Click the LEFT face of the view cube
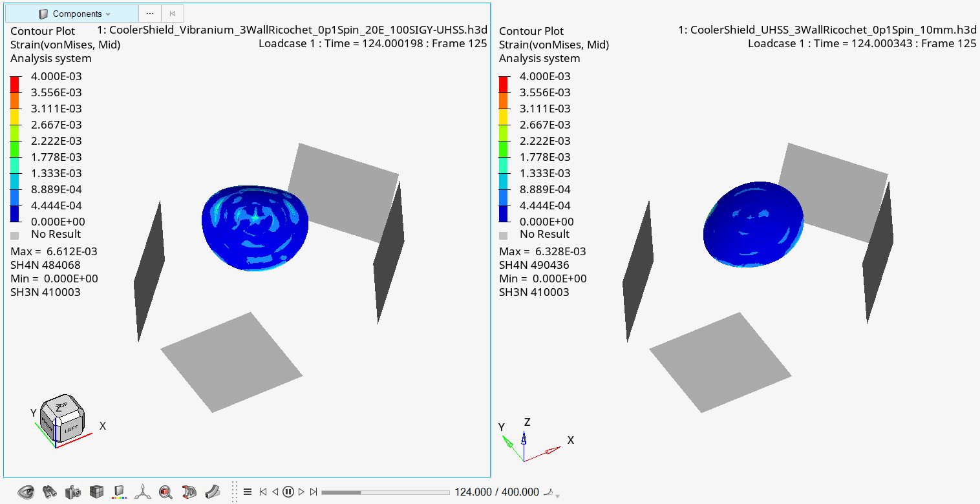The height and width of the screenshot is (504, 980). tap(70, 429)
